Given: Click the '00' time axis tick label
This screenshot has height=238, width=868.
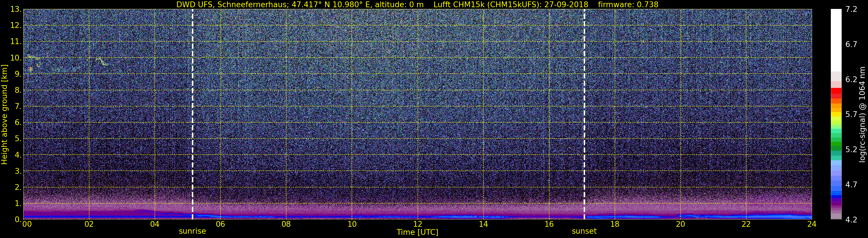Looking at the screenshot, I should pos(27,224).
